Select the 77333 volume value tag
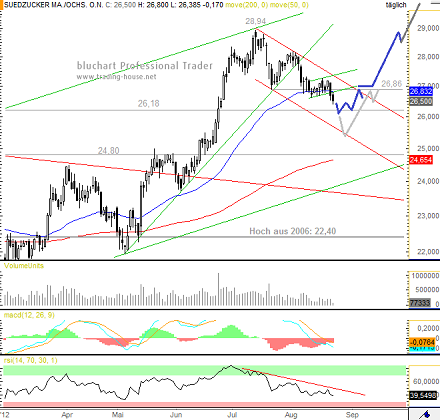440x420 pixels. tap(420, 303)
